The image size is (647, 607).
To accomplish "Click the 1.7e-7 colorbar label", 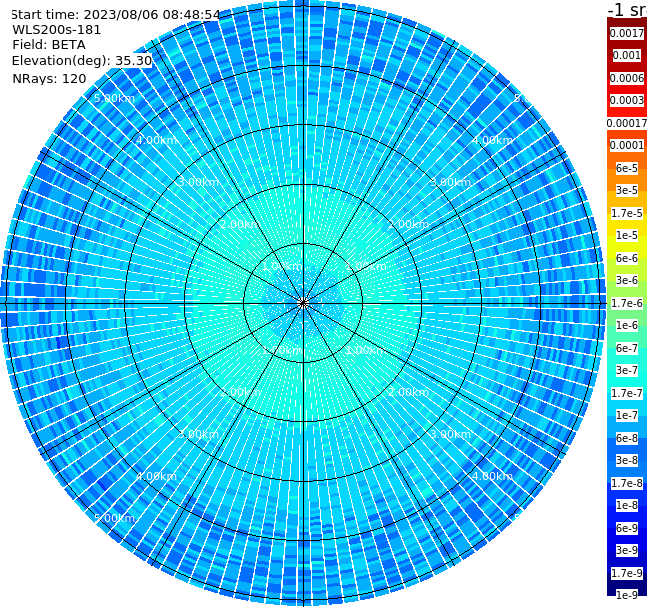I will click(x=627, y=393).
